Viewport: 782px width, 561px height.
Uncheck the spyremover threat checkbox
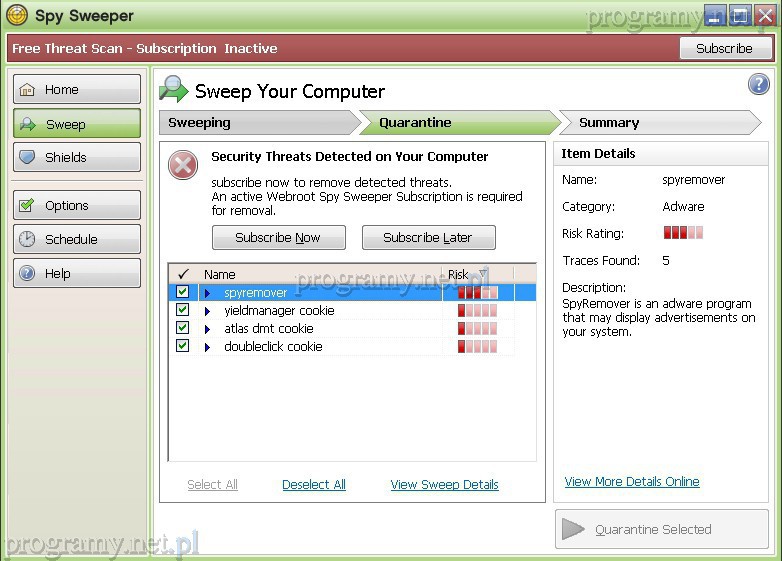(x=182, y=292)
